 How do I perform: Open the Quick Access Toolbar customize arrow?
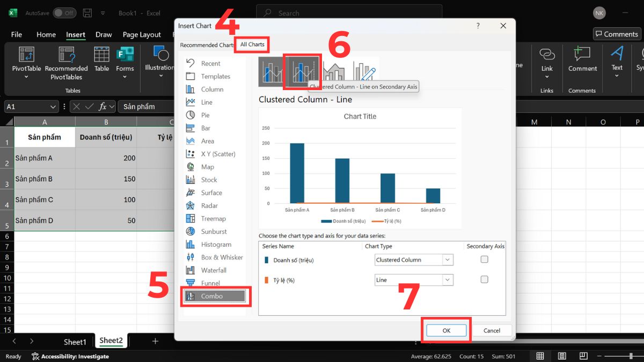click(103, 13)
